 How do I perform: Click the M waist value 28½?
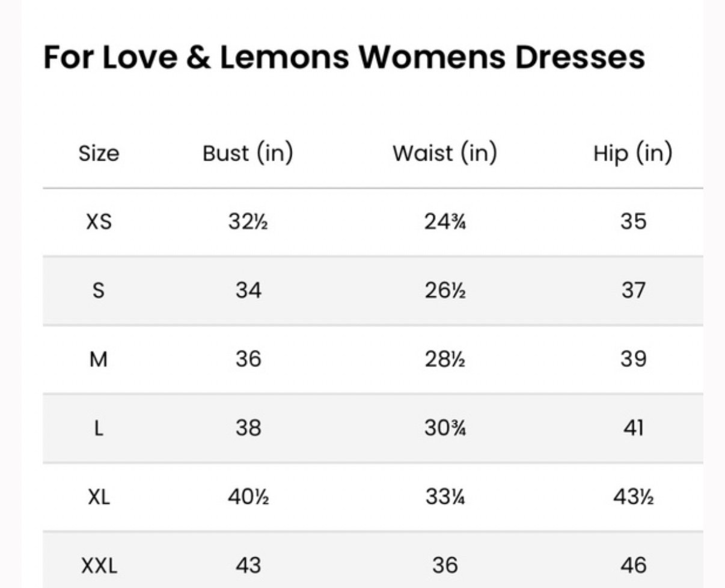pos(445,360)
